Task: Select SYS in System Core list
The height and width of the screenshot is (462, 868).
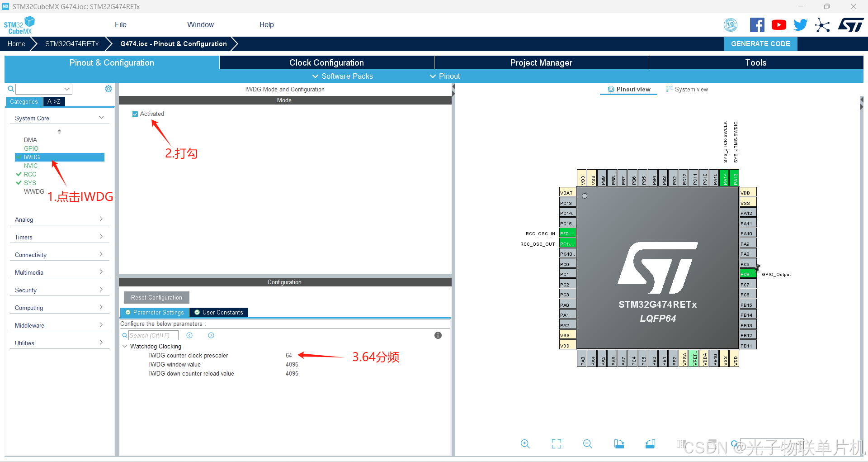Action: coord(30,183)
